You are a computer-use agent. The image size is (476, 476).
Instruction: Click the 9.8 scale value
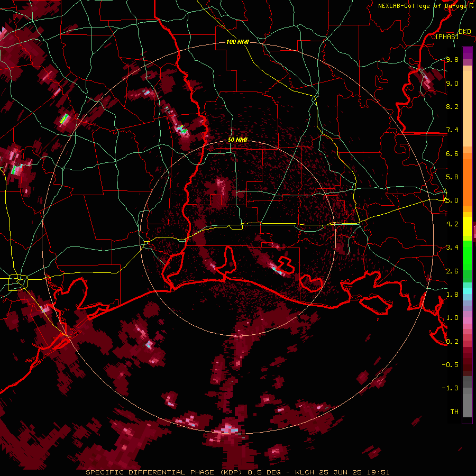(x=452, y=59)
